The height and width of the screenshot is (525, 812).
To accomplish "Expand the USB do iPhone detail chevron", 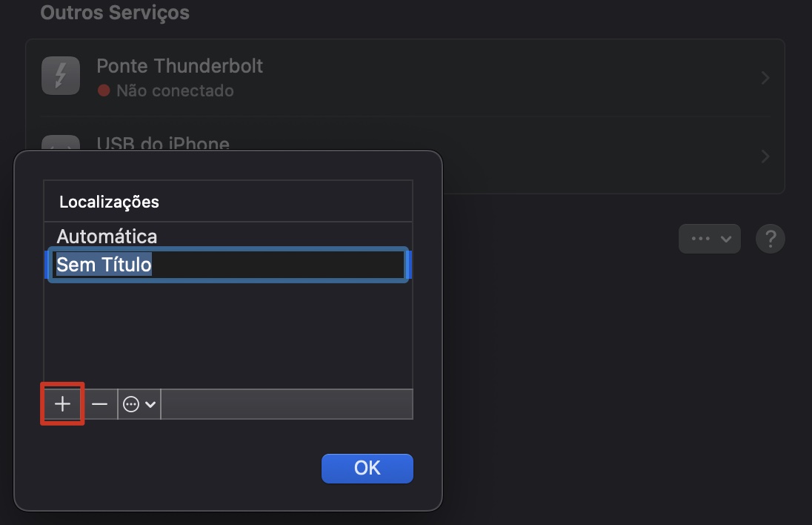I will click(765, 156).
